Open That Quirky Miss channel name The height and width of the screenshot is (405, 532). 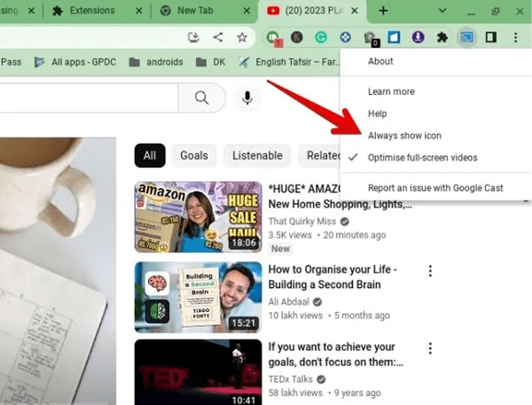(302, 222)
